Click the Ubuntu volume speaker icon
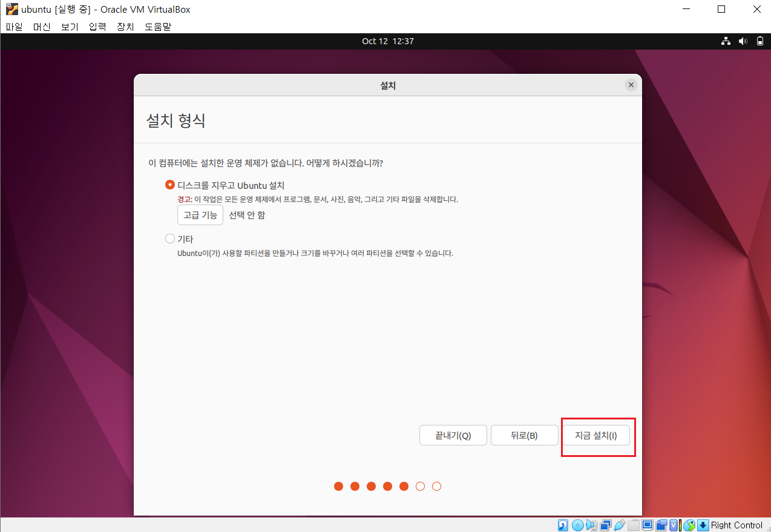Screen dimensions: 771x532 [743, 41]
